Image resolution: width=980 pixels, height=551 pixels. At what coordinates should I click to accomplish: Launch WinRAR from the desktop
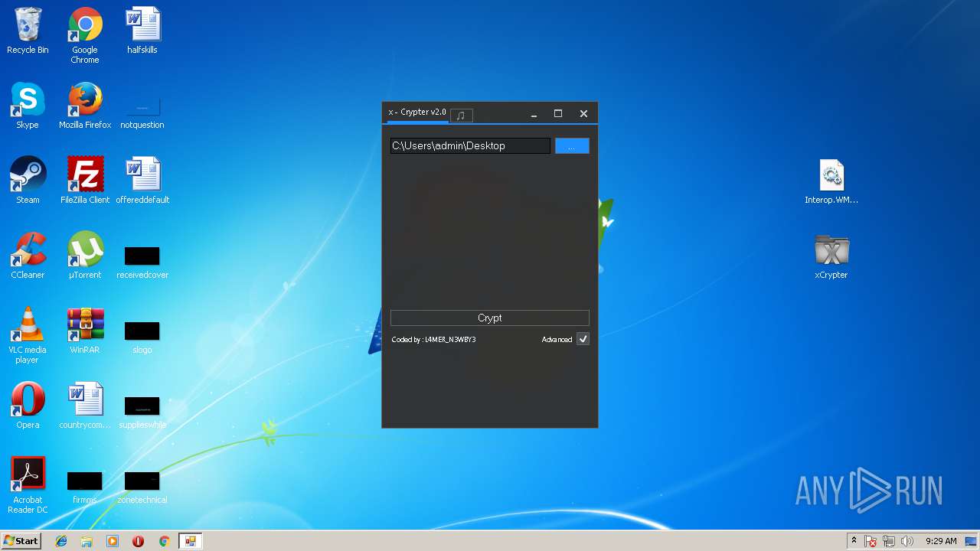pos(85,331)
